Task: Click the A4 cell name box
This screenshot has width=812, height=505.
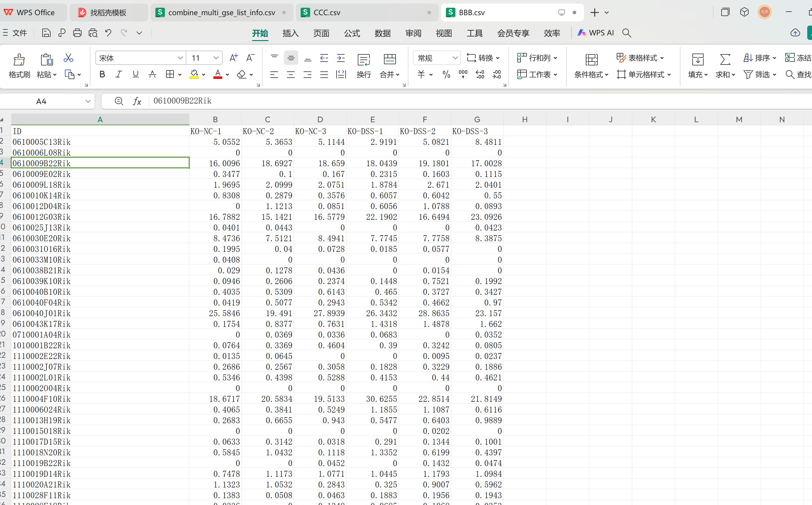Action: [41, 101]
